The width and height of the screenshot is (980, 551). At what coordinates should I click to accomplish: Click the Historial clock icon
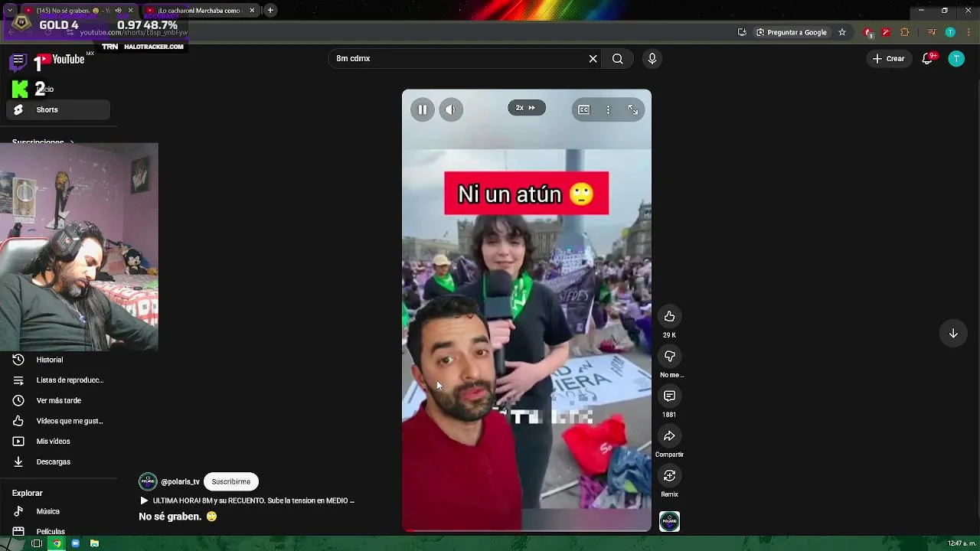(x=18, y=360)
